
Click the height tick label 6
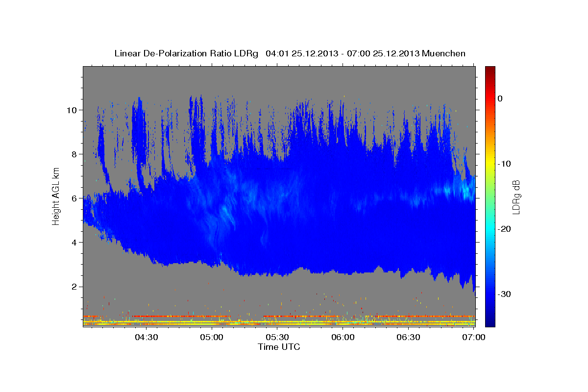click(x=74, y=198)
